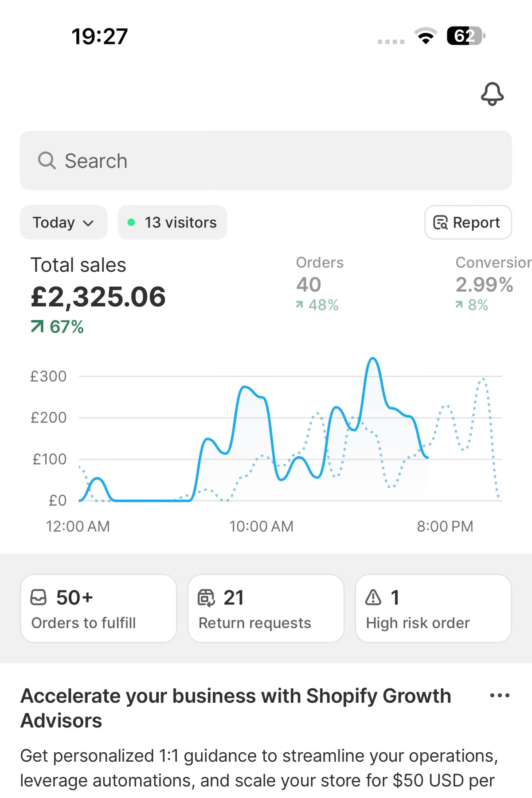Tap the Wi-Fi status icon
532x798 pixels.
pos(426,36)
